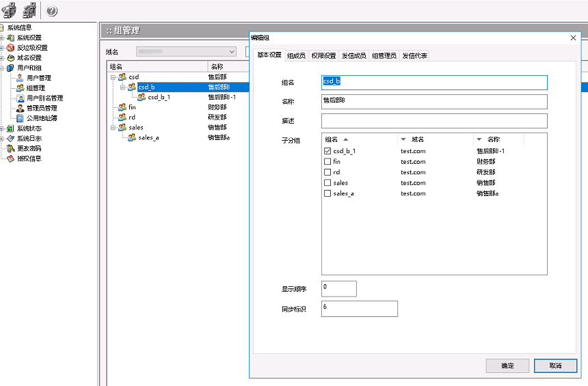The width and height of the screenshot is (588, 386).
Task: Select 授权信息 in the left tree
Action: point(29,158)
